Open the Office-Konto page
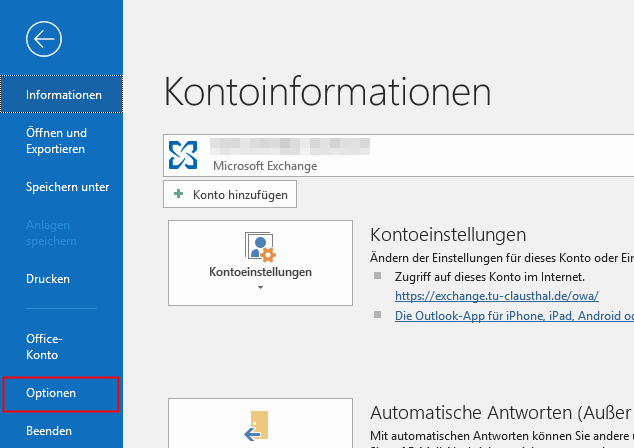This screenshot has width=634, height=448. (x=44, y=347)
